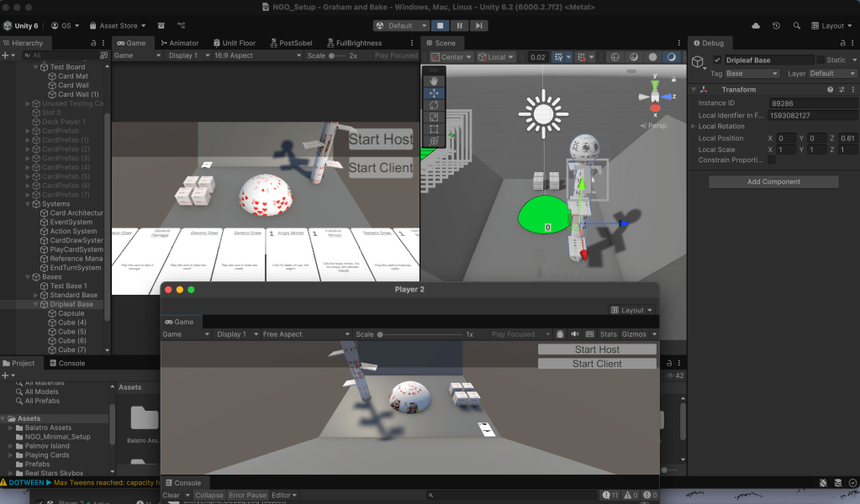Screen dimensions: 860x504
Task: Open the Tag dropdown showing Base
Action: click(x=752, y=74)
